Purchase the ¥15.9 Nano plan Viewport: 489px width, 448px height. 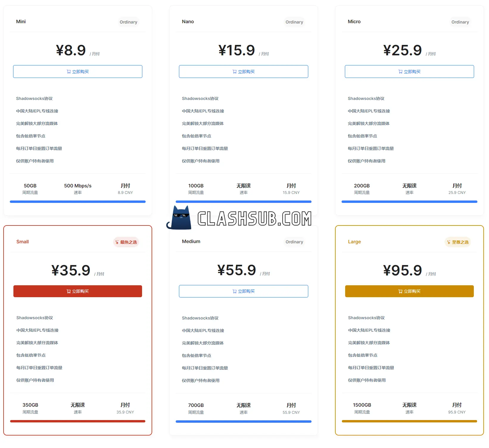[243, 72]
